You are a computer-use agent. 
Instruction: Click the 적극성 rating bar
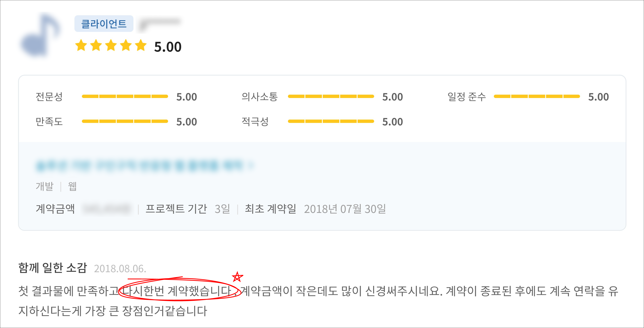331,121
